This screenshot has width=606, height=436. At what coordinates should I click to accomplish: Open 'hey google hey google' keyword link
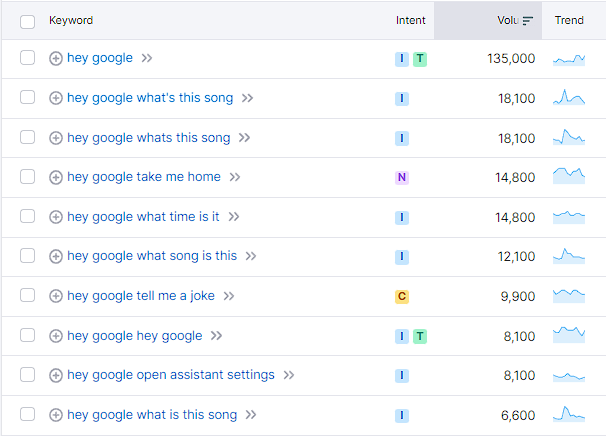[134, 336]
